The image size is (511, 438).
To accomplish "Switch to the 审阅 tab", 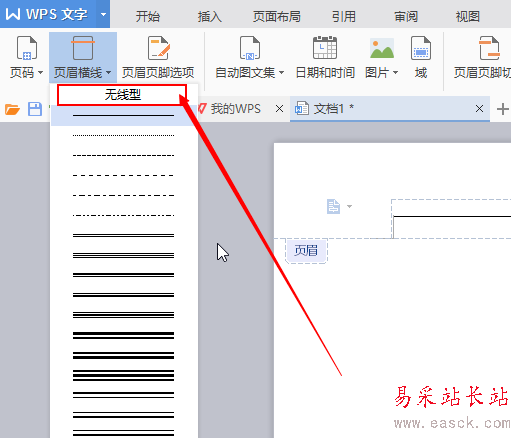I will [406, 16].
